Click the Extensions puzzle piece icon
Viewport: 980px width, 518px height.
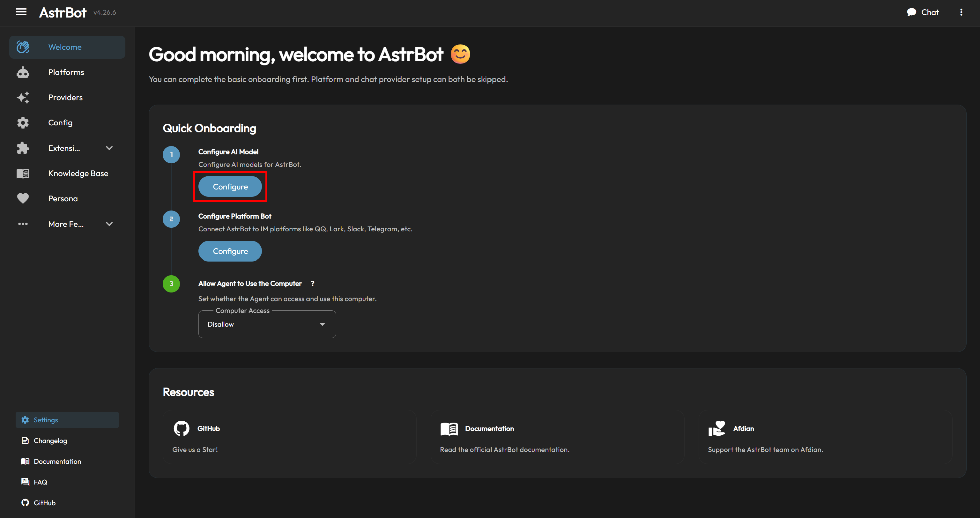click(23, 148)
